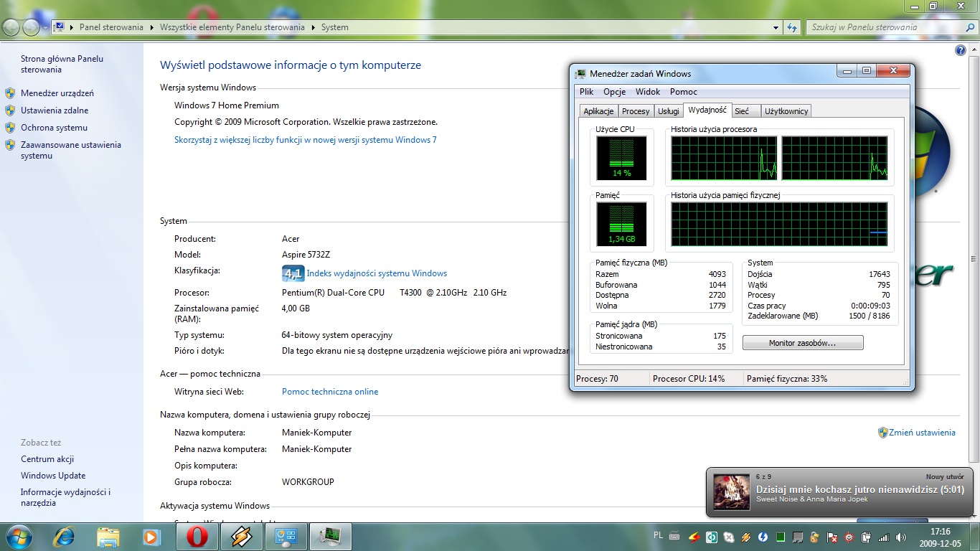Open Winamp from the taskbar
This screenshot has width=980, height=551.
[x=242, y=536]
